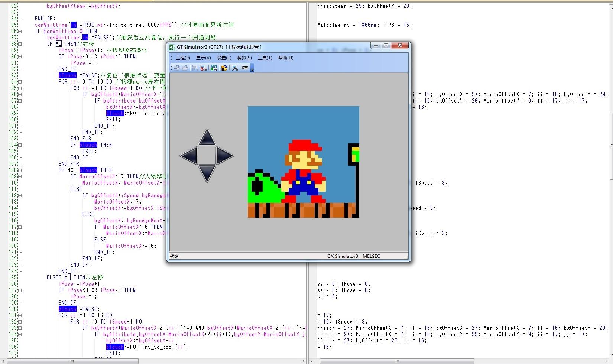Open the 设置(E) menu in GT Simulator3
The image size is (613, 364).
click(224, 58)
